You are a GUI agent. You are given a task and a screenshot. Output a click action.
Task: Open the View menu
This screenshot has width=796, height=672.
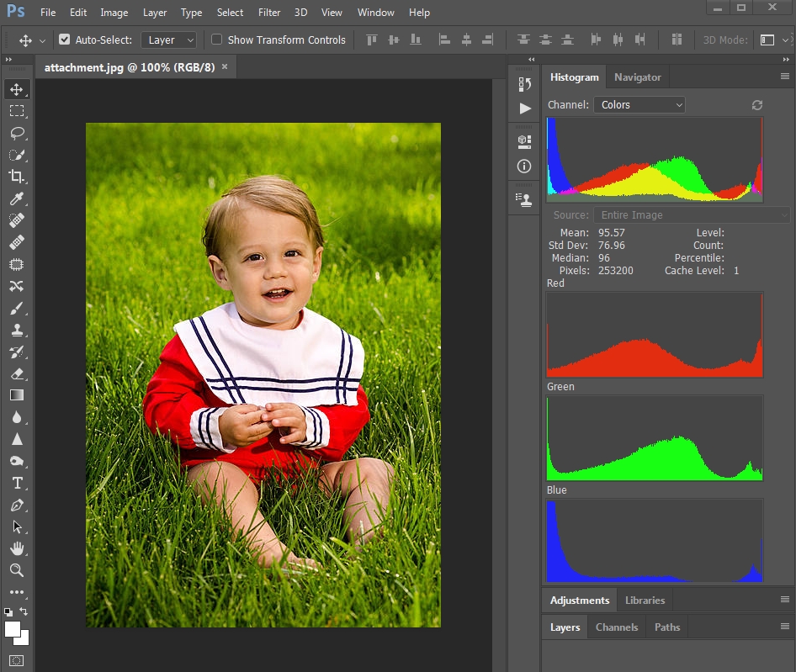332,12
